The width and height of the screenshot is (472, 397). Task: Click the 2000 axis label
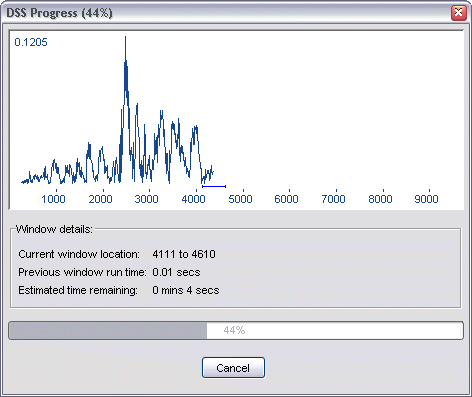100,199
